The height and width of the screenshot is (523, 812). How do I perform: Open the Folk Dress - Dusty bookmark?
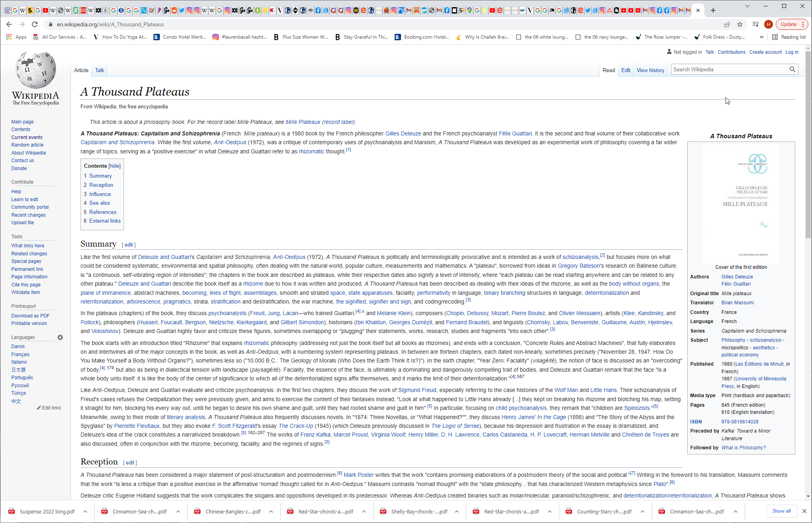pos(720,37)
